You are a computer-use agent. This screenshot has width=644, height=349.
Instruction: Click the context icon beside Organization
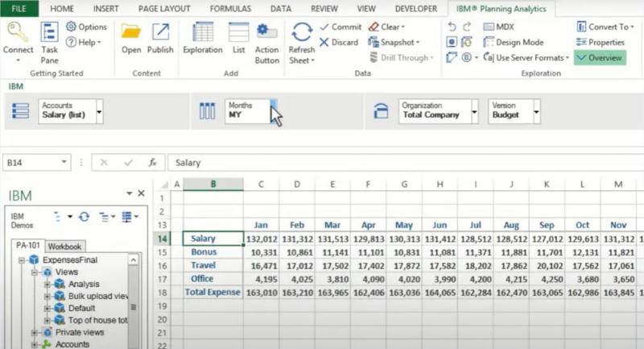[x=381, y=111]
